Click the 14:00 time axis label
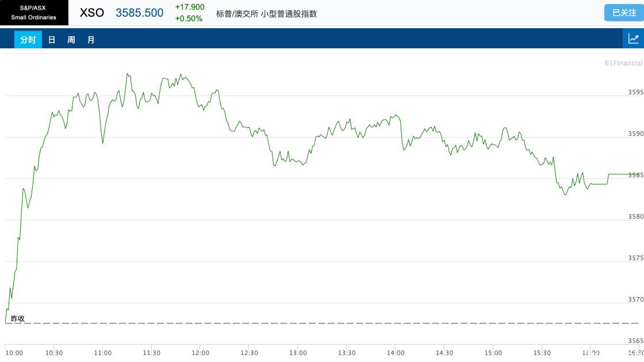Image resolution: width=644 pixels, height=362 pixels. [x=396, y=353]
